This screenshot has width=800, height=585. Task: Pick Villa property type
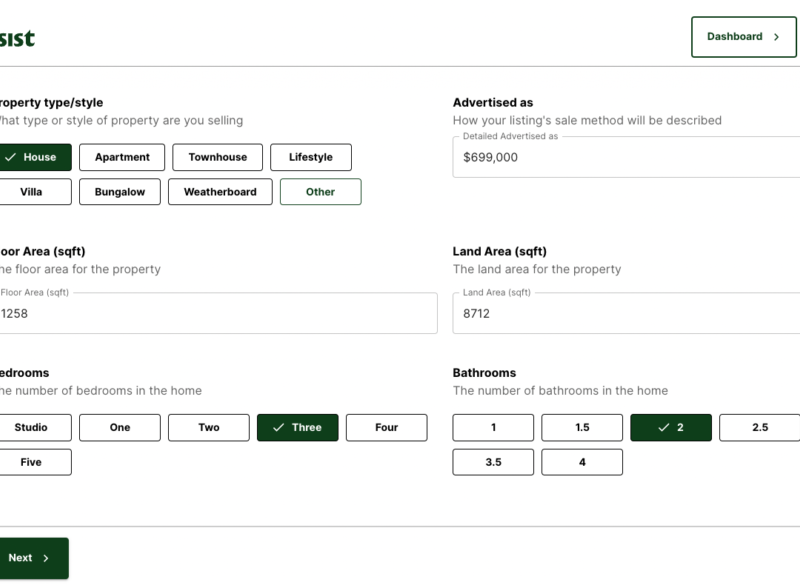tap(34, 192)
